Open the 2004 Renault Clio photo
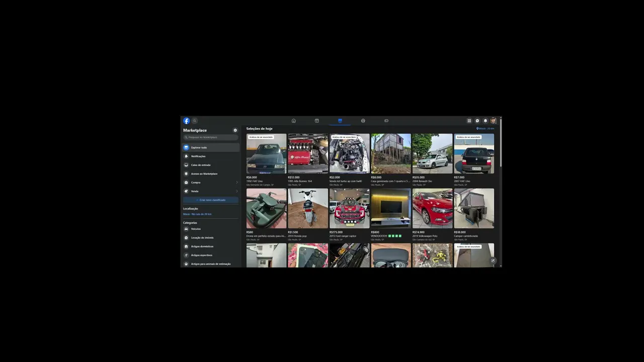 pos(433,153)
